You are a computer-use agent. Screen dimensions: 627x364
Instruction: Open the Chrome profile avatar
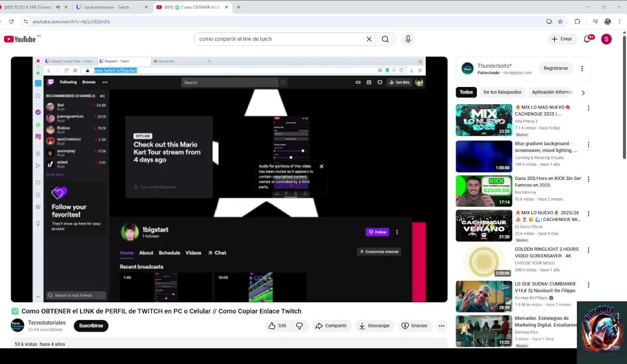tap(607, 21)
